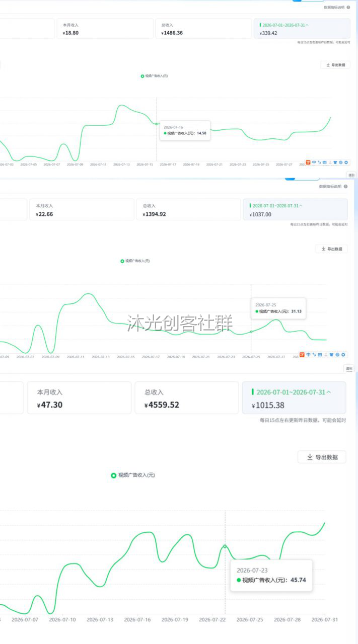This screenshot has width=358, height=644.
Task: Click the tooltip value 31.13
Action: point(296,311)
